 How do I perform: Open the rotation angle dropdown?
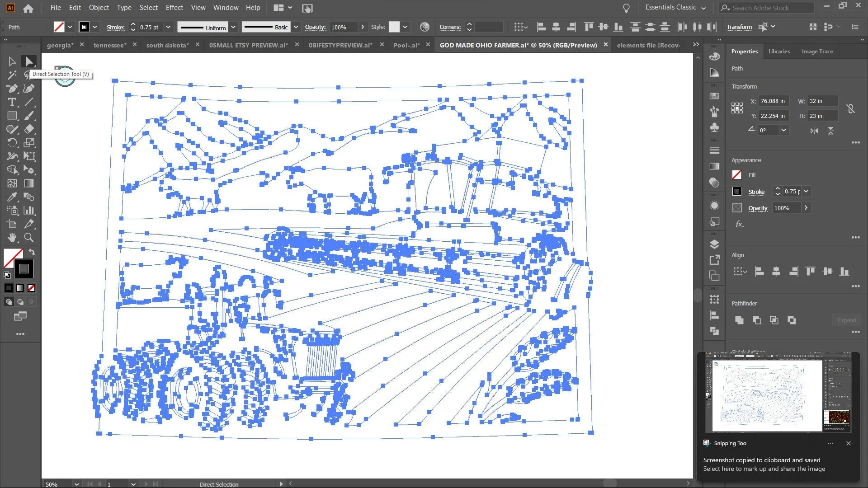(x=783, y=130)
